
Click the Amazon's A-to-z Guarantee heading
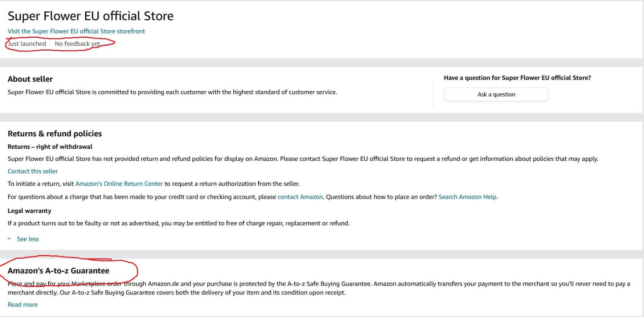58,271
